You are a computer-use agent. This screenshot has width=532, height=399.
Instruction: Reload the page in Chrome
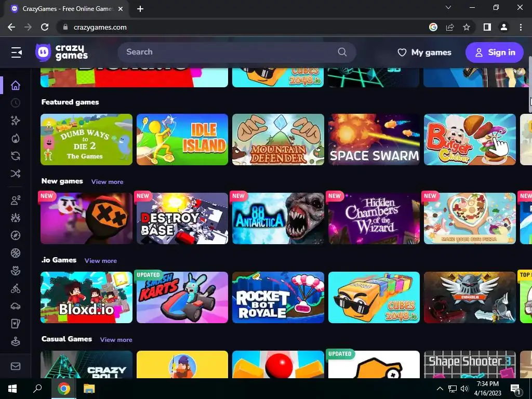point(45,27)
